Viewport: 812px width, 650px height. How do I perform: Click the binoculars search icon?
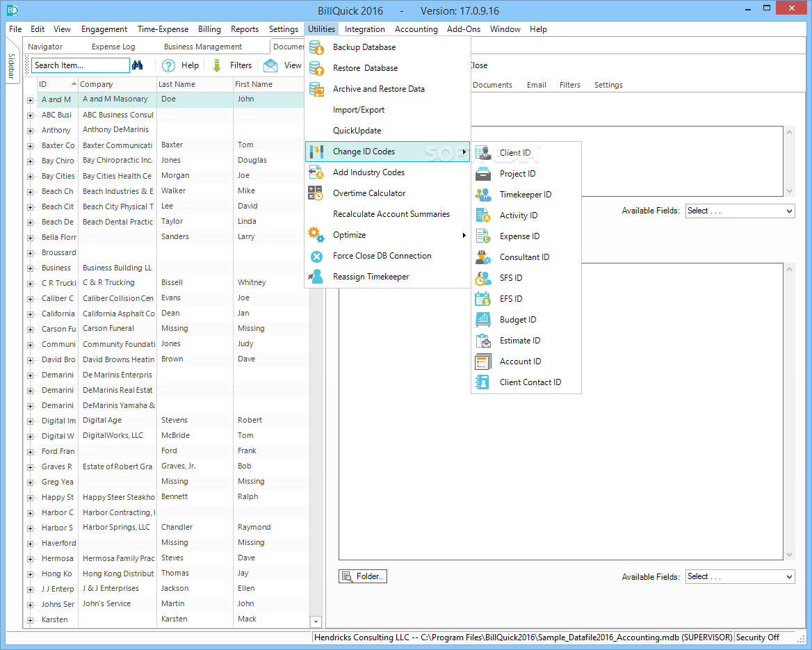(x=137, y=65)
